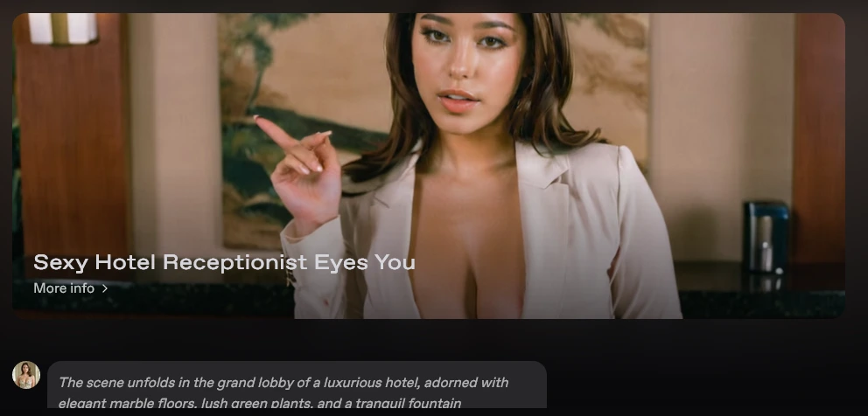Click the word 'Hotel' in the banner heading

(x=125, y=262)
